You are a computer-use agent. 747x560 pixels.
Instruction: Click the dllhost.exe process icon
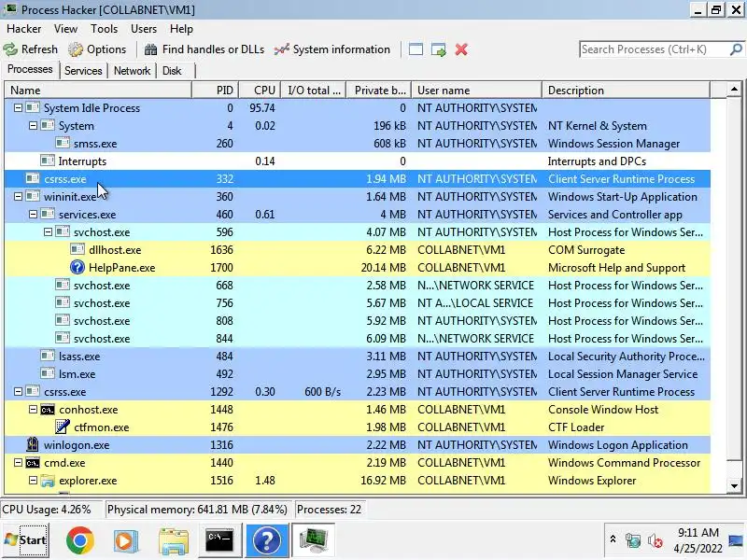click(78, 249)
